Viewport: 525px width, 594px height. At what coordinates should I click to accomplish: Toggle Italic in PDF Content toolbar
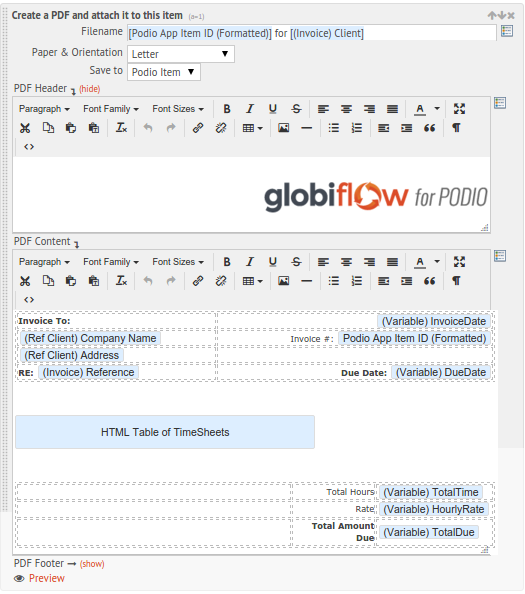pyautogui.click(x=250, y=262)
